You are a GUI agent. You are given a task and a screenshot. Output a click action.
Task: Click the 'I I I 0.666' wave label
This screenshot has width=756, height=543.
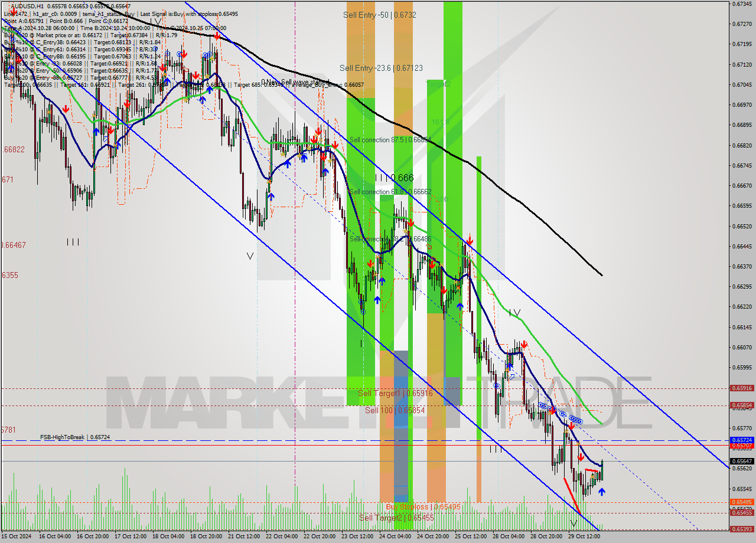click(395, 178)
